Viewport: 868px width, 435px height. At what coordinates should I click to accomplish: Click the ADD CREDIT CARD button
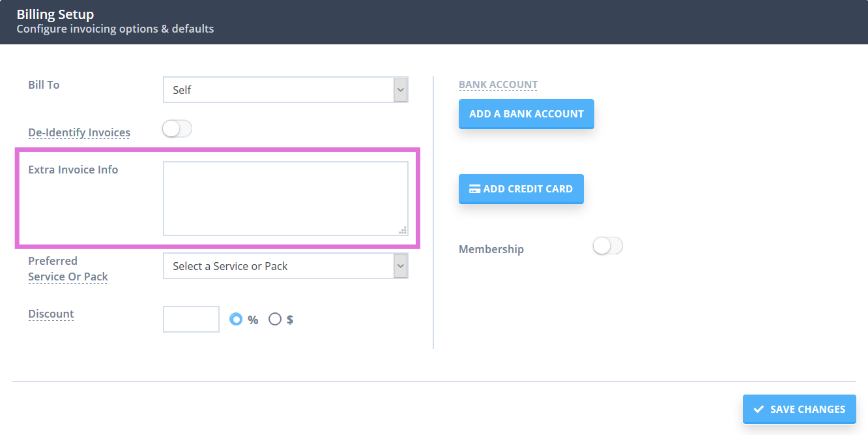(521, 188)
